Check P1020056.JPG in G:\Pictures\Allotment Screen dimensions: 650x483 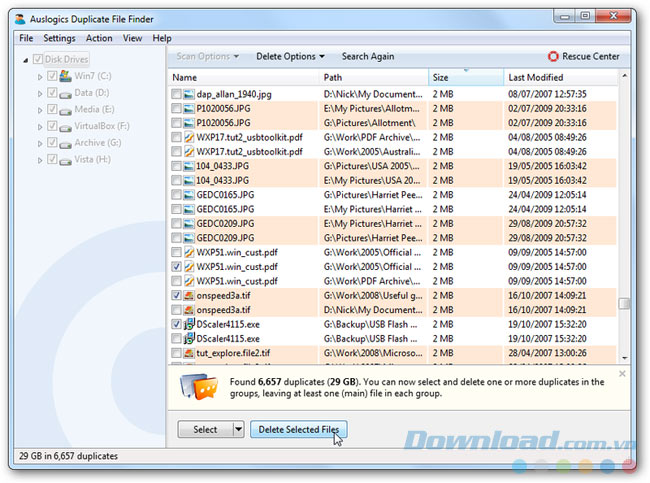click(176, 123)
